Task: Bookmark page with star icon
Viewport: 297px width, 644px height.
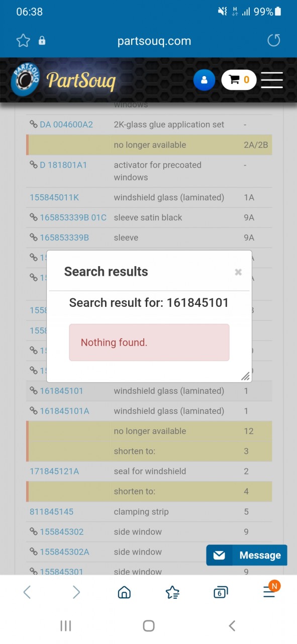Action: point(23,41)
